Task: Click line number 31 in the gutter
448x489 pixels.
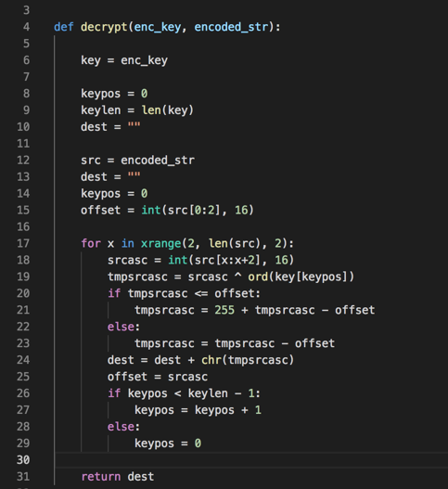Action: [x=23, y=477]
